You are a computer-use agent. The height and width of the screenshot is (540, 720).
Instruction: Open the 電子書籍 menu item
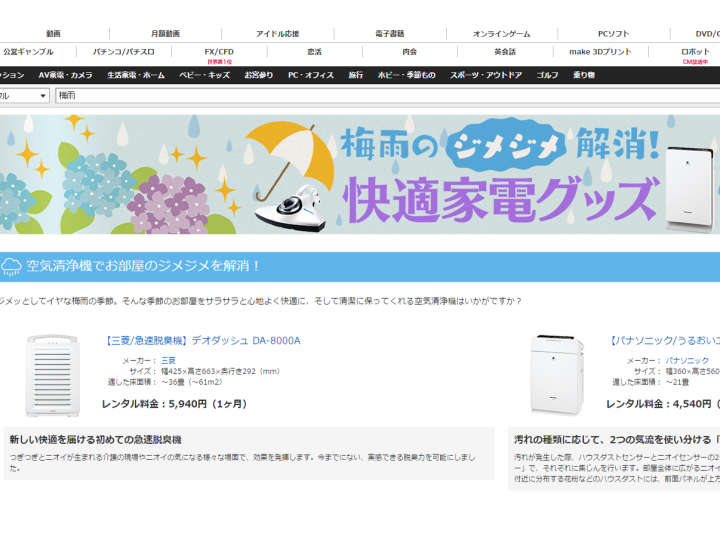click(x=389, y=34)
